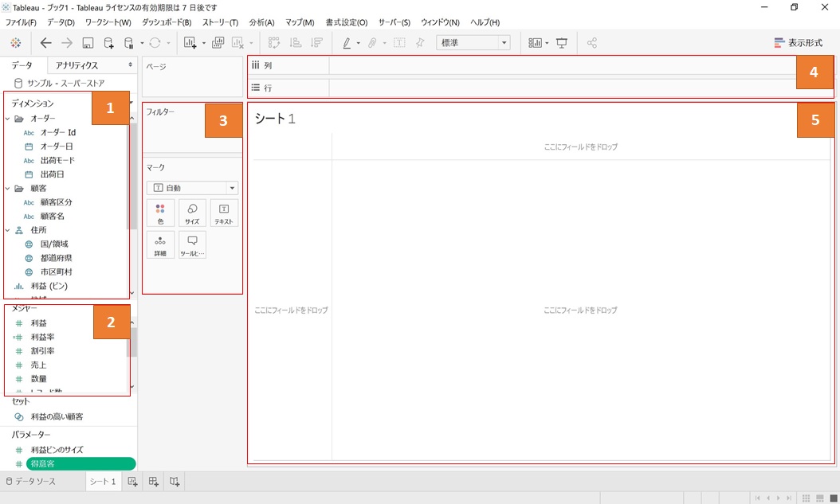Select the シート 1 sheet tab
This screenshot has height=504, width=840.
click(x=103, y=482)
